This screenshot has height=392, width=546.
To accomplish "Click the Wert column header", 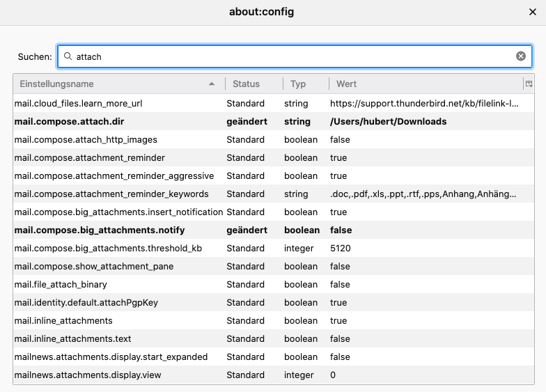I will click(x=346, y=84).
